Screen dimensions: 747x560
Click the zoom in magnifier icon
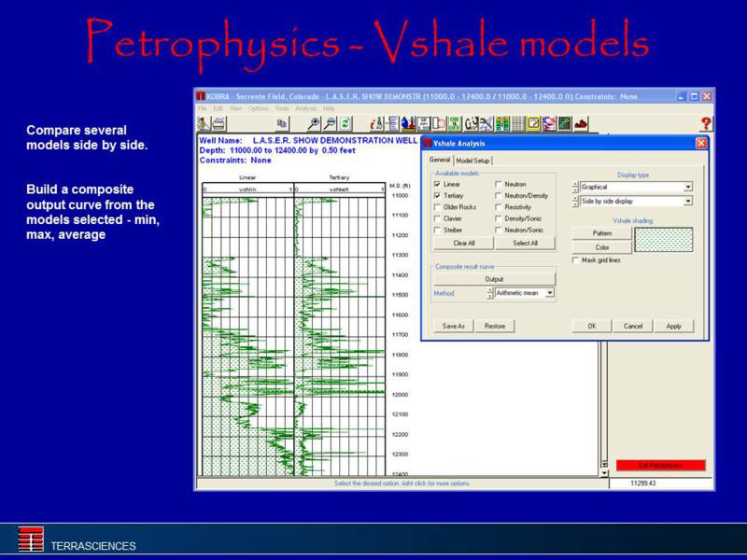click(x=314, y=124)
